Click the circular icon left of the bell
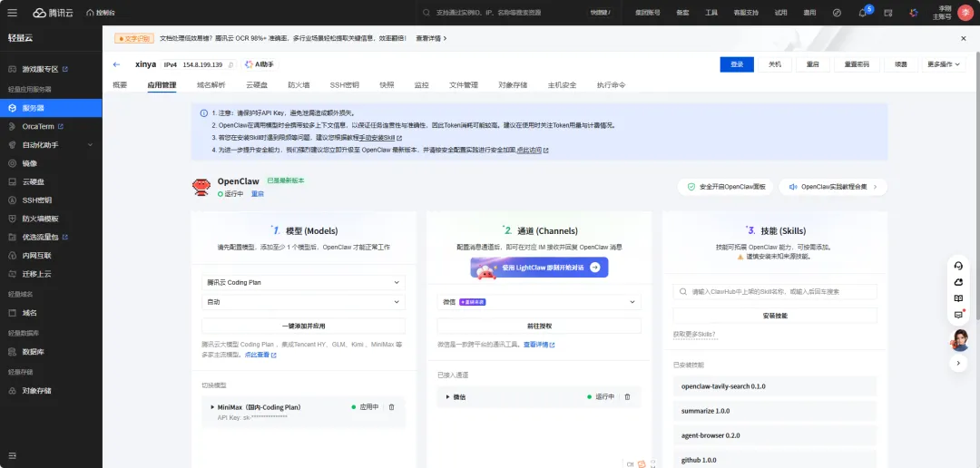 pyautogui.click(x=838, y=13)
